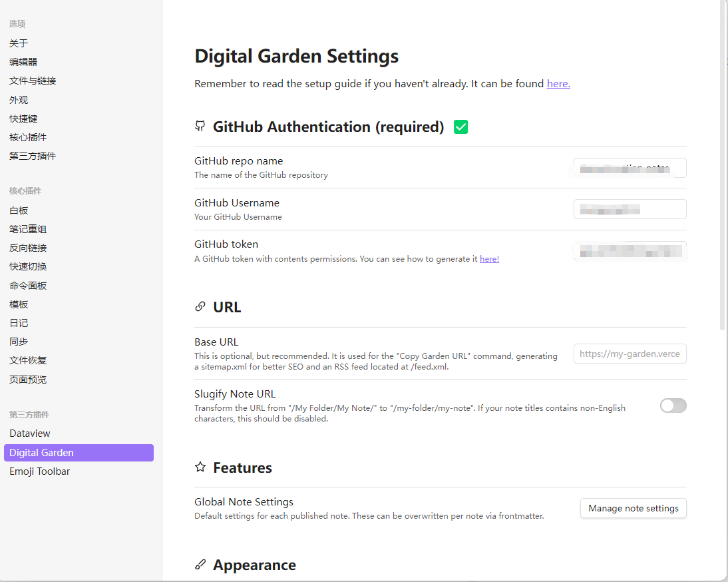Image resolution: width=728 pixels, height=582 pixels.
Task: Click the GitHub repo name field
Action: 630,168
